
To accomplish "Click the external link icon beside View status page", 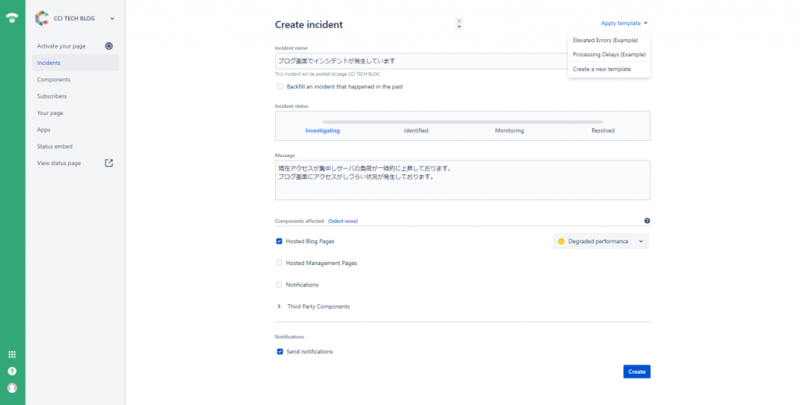I will pyautogui.click(x=109, y=163).
